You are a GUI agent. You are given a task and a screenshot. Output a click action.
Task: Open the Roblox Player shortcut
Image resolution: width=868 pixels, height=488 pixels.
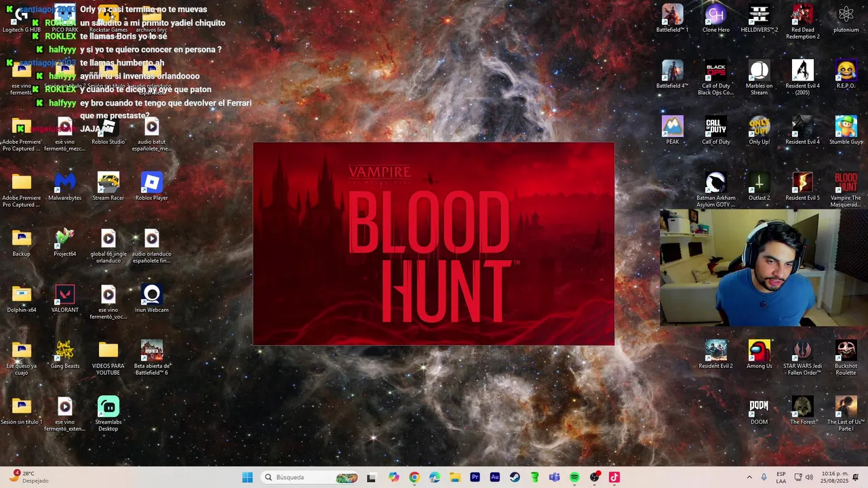point(151,186)
